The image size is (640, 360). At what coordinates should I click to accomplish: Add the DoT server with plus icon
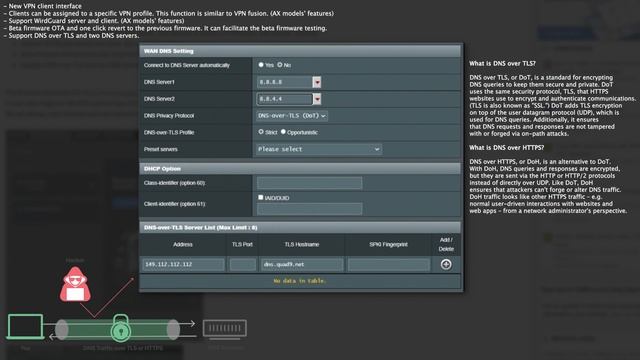[446, 264]
